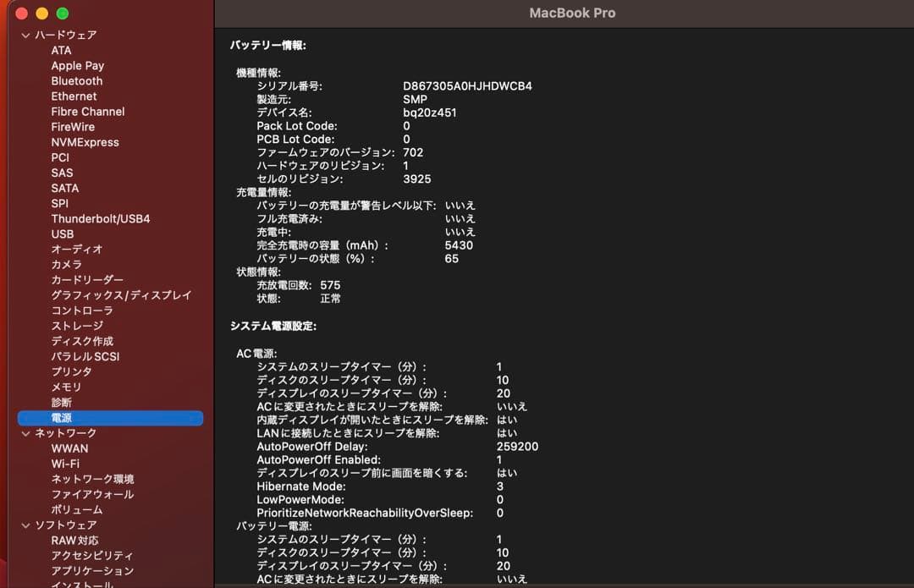Click the Hibernate Mode label
The image size is (914, 588).
pyautogui.click(x=300, y=486)
